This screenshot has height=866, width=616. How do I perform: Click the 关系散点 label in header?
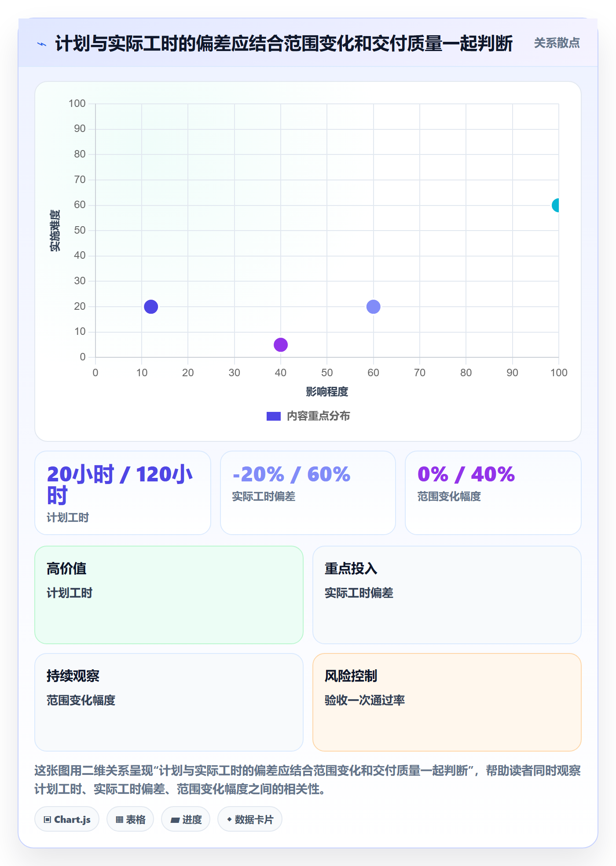[557, 43]
